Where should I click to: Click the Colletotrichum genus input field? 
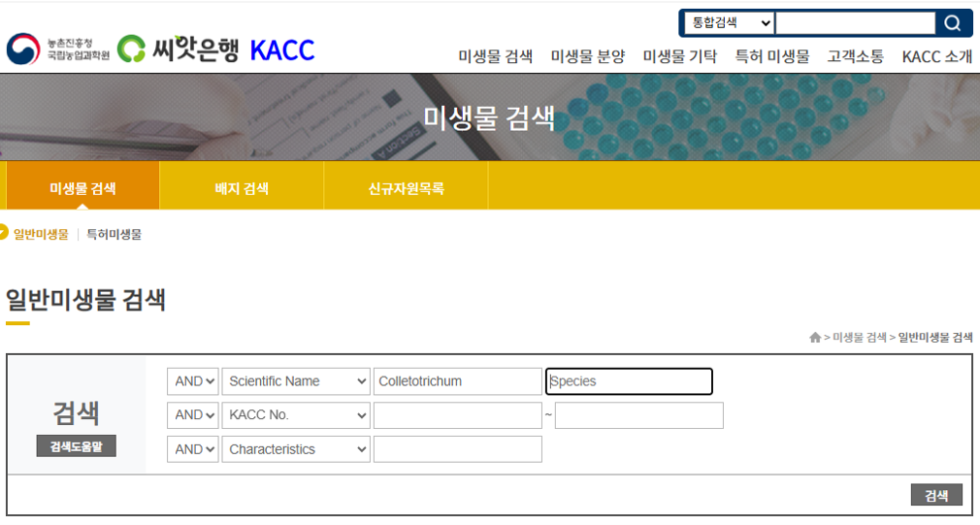pos(458,381)
